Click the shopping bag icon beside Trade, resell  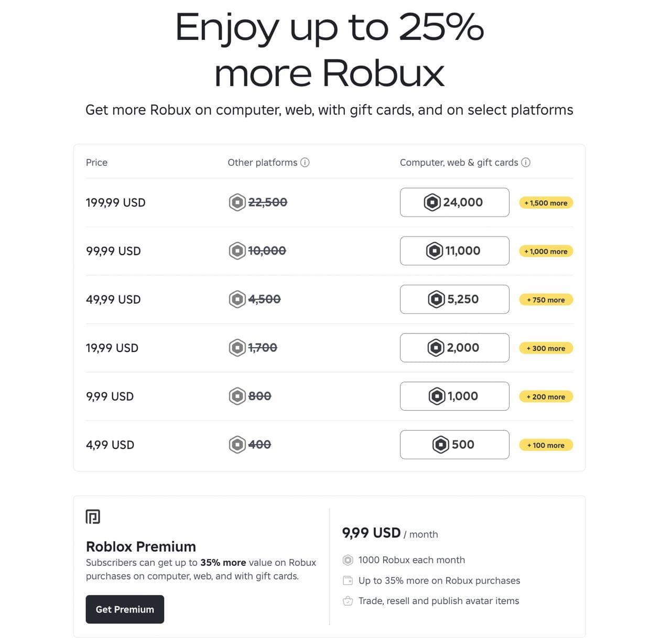click(x=348, y=601)
